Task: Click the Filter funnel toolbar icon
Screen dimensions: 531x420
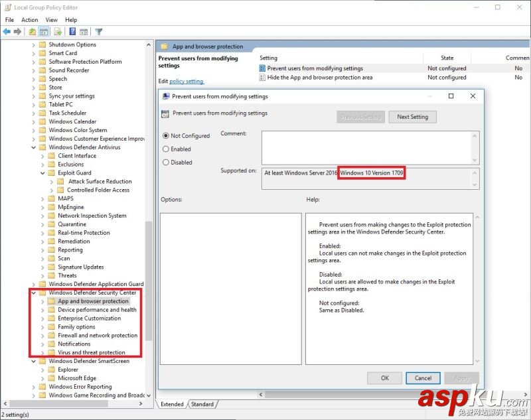Action: click(98, 32)
